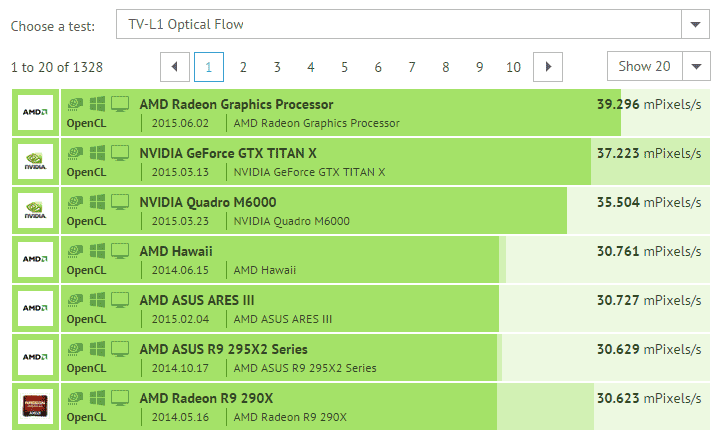The height and width of the screenshot is (432, 723).
Task: Open the TV-L1 Optical Flow test dropdown
Action: (x=398, y=24)
